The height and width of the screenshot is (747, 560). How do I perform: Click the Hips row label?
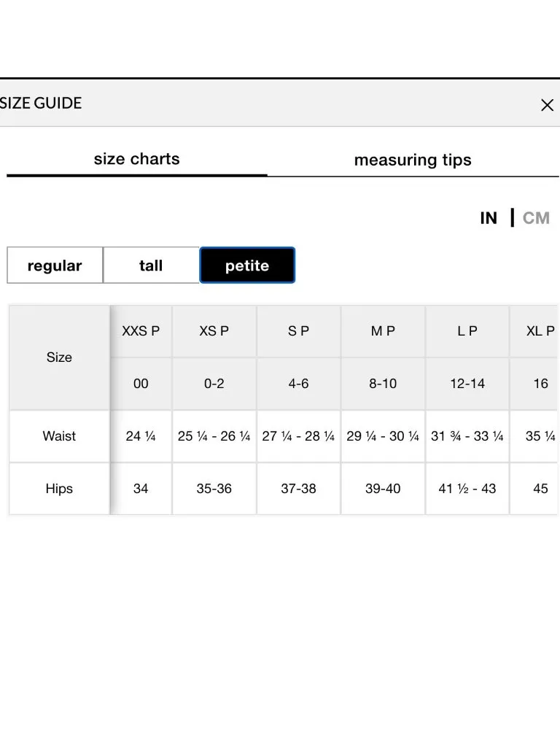coord(59,489)
